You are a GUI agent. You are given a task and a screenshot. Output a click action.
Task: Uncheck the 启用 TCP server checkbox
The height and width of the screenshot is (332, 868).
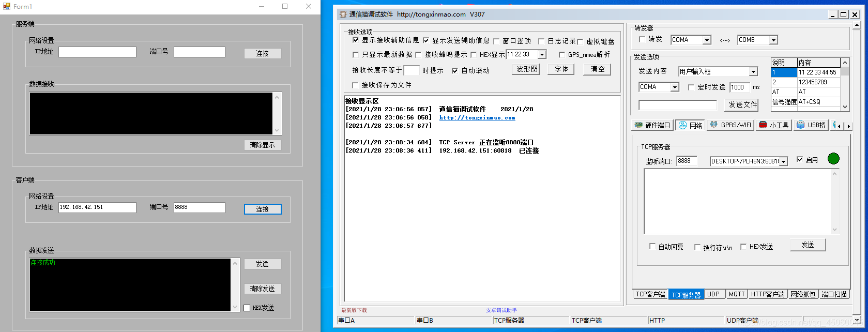pos(800,160)
